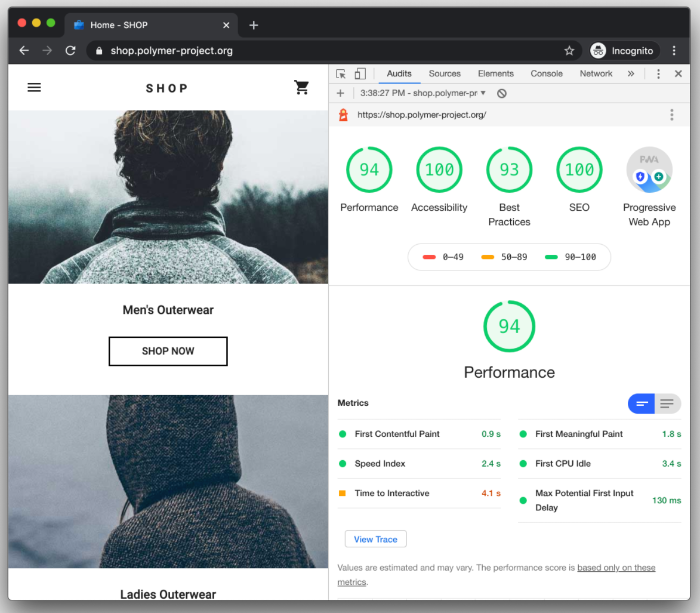Expand more DevTools tabs with the chevron
Image resolution: width=700 pixels, height=613 pixels.
tap(630, 74)
